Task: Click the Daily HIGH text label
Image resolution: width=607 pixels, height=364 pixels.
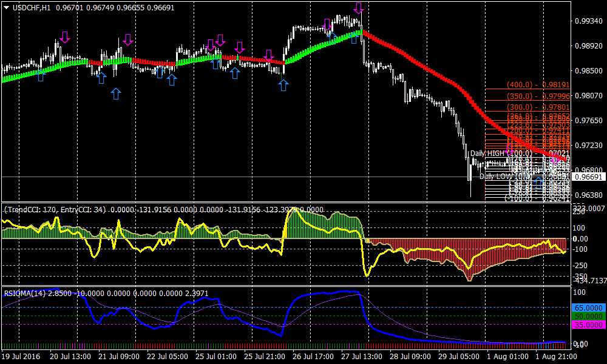Action: [x=487, y=153]
